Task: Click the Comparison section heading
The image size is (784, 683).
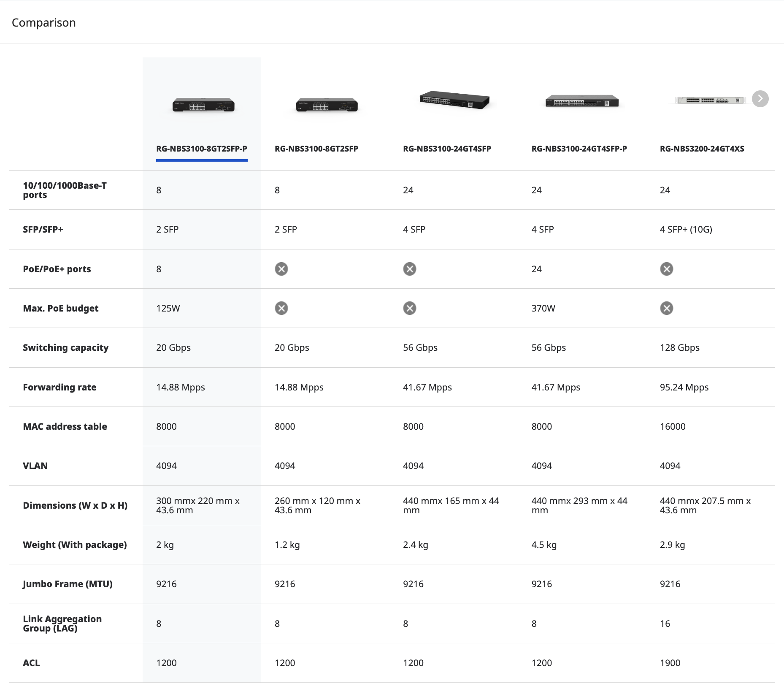Action: [44, 23]
